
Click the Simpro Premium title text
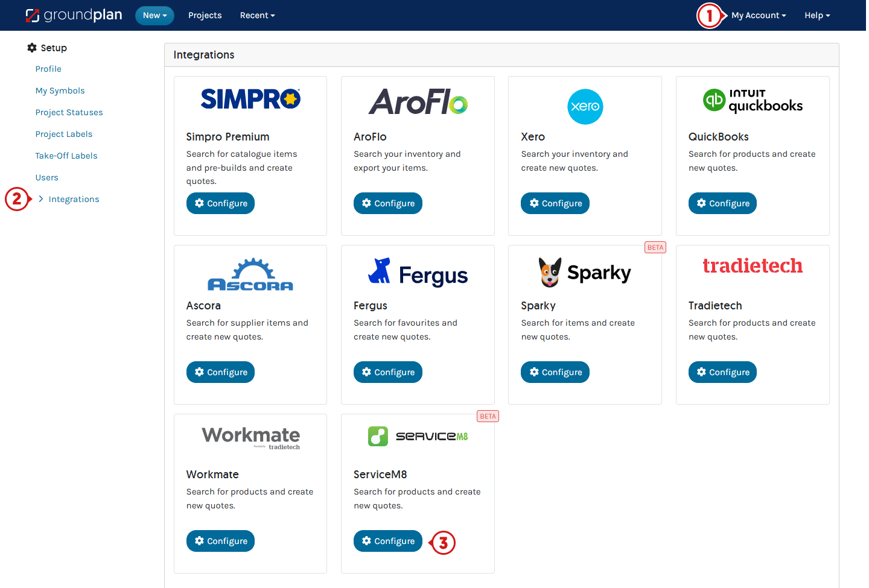[228, 137]
